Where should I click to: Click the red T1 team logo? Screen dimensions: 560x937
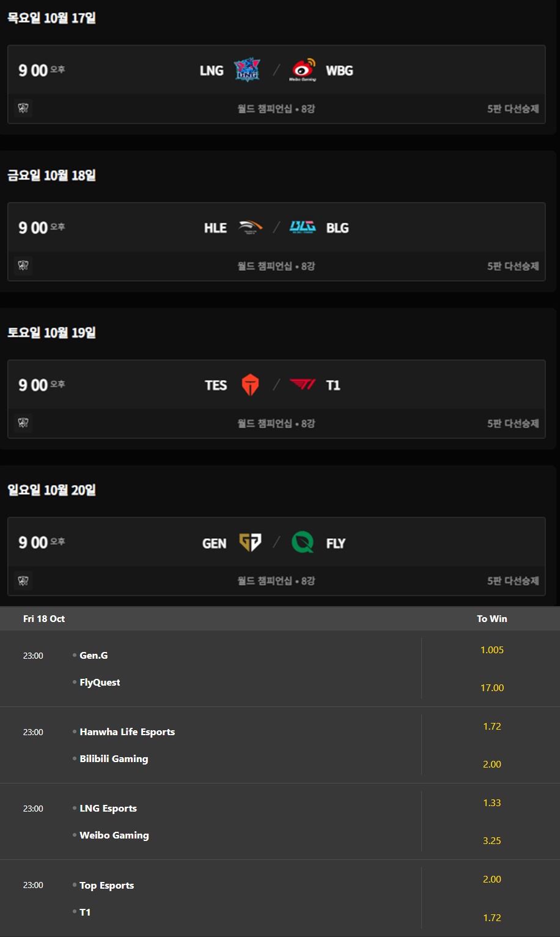coord(303,385)
